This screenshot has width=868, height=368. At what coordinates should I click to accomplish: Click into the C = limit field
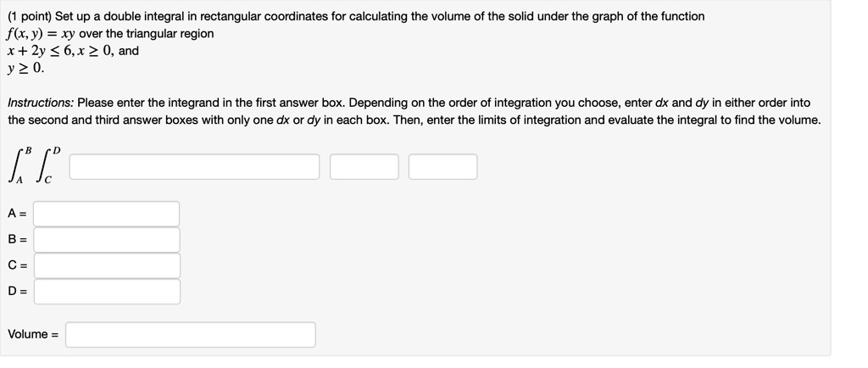pos(107,265)
